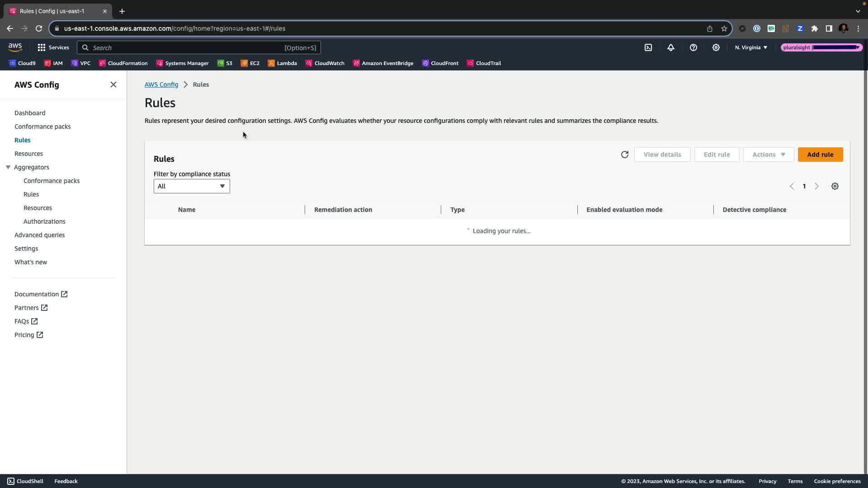Go to next page of rules
The height and width of the screenshot is (488, 868).
[817, 186]
